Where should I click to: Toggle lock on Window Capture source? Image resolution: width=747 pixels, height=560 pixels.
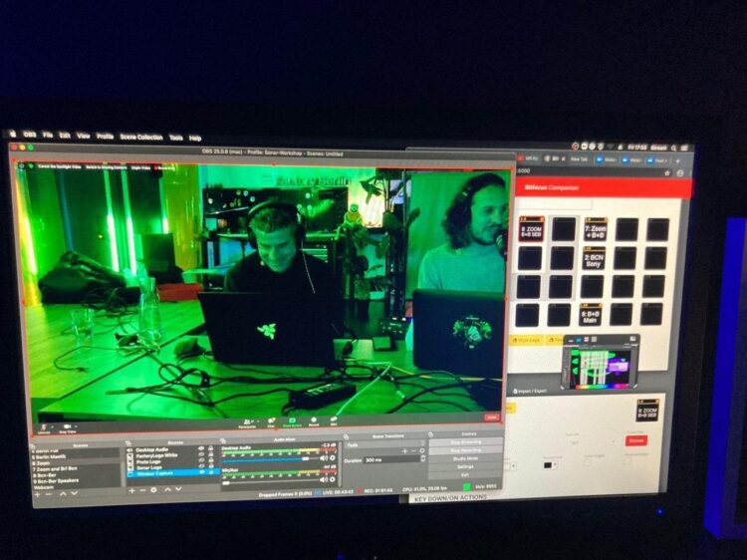click(x=211, y=472)
